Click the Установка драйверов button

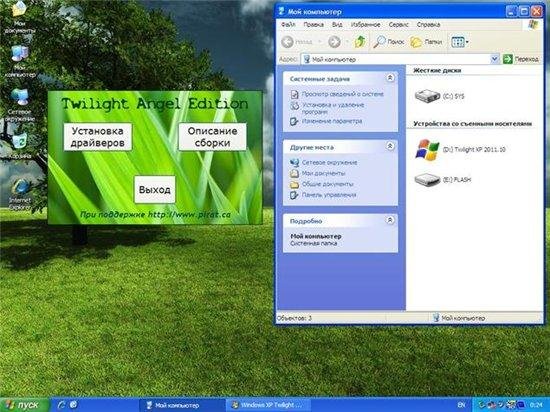point(98,137)
